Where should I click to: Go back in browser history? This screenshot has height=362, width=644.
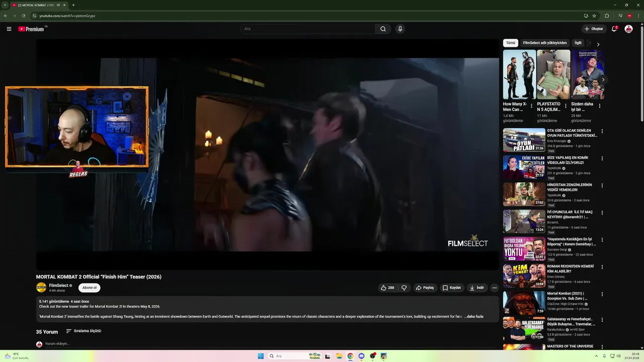click(x=6, y=16)
